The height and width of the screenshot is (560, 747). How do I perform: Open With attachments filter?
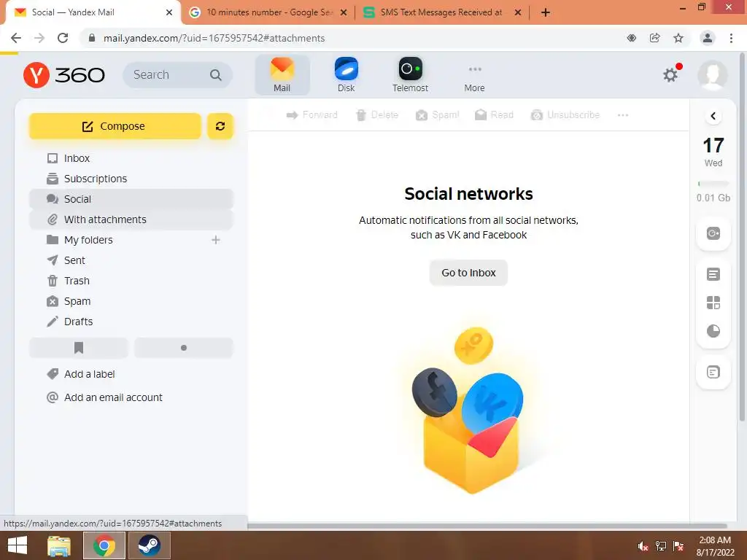(131, 219)
